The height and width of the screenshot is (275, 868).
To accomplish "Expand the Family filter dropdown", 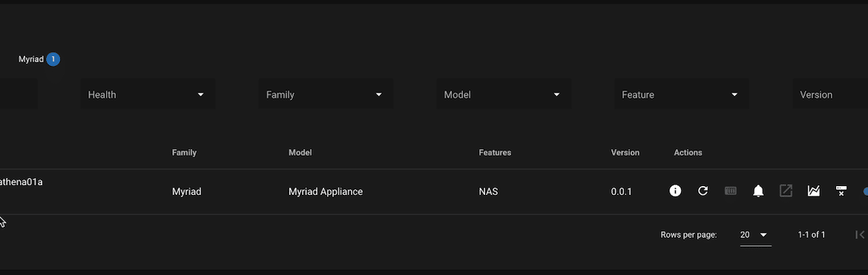I will click(x=326, y=95).
